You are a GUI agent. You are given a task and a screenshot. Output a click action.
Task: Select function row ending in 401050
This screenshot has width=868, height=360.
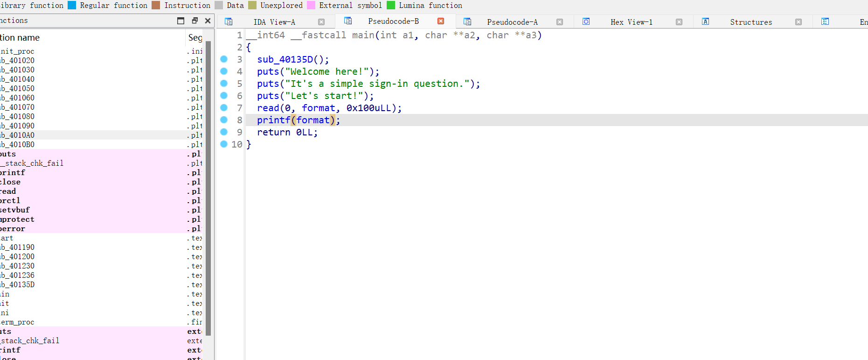102,88
